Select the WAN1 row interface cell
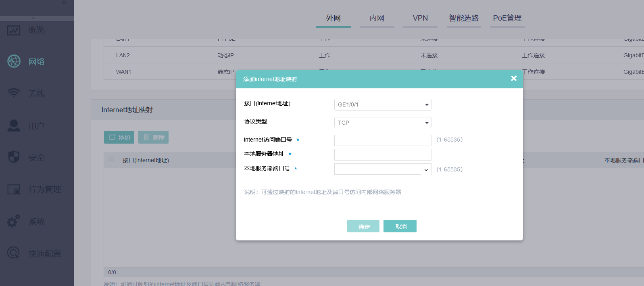This screenshot has height=286, width=644. tap(123, 72)
